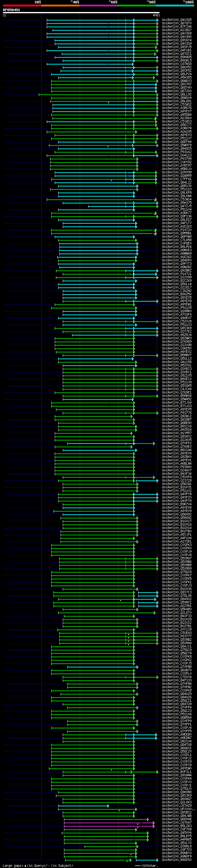Open hit UniRef100_C0KY92
The width and height of the screenshot is (197, 868).
177,162
